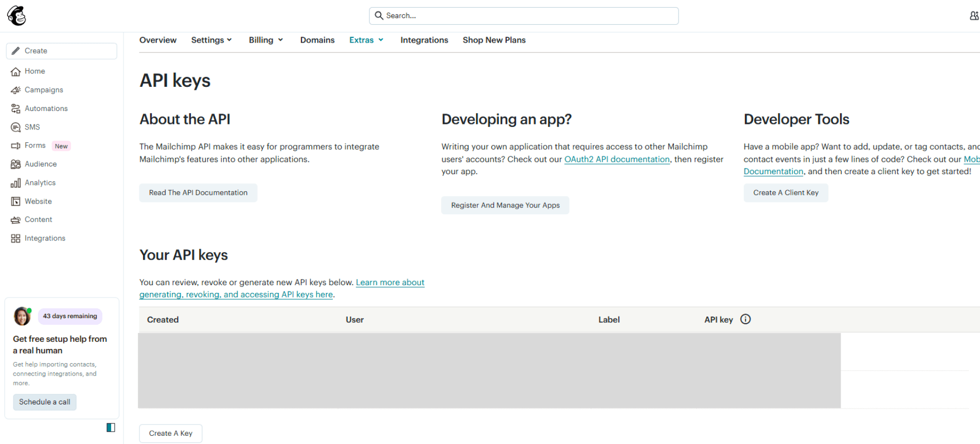Click the Integrations grid icon
Viewport: 980px width, 444px height.
click(16, 238)
